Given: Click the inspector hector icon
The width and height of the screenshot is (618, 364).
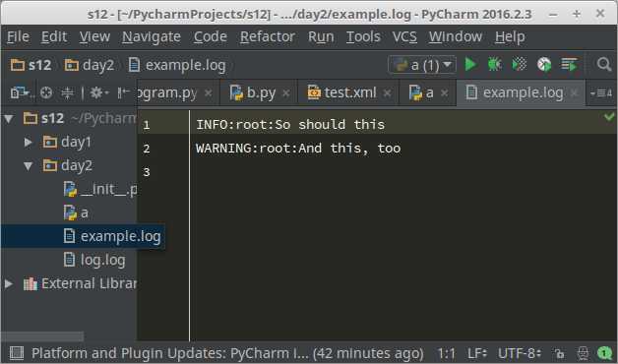Looking at the screenshot, I should point(583,353).
